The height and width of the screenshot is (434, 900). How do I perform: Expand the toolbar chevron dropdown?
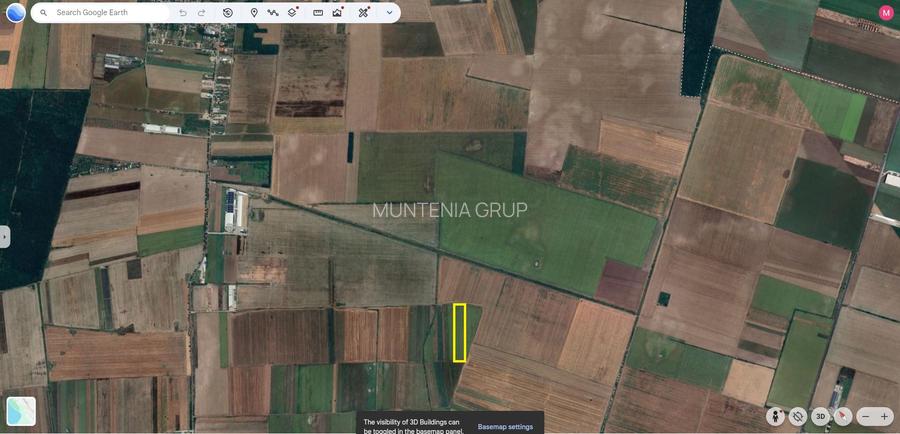point(389,13)
